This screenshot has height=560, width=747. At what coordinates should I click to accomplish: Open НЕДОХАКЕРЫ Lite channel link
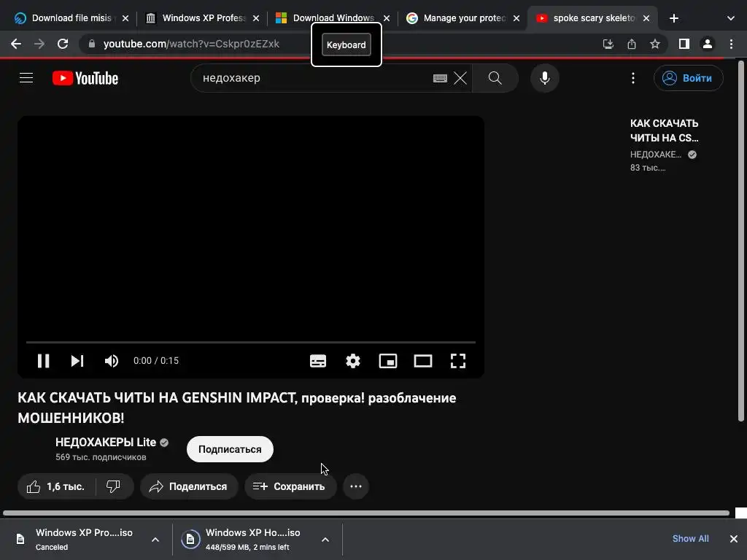click(106, 442)
